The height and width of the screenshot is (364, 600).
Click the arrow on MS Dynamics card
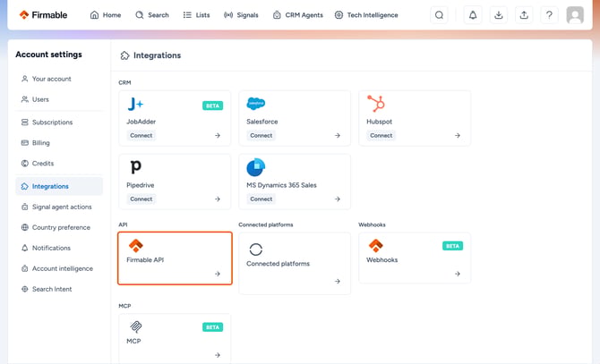[338, 199]
